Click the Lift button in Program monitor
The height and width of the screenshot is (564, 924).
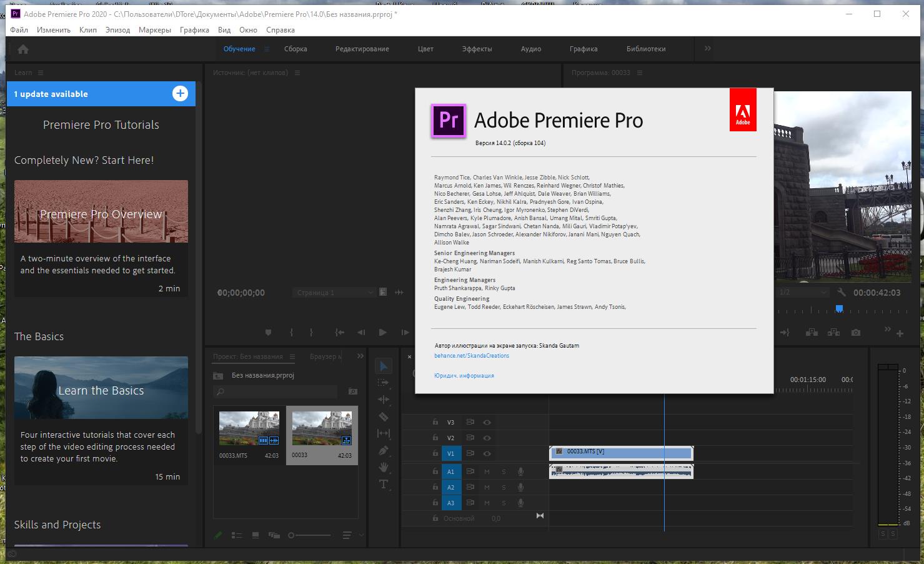tap(812, 333)
